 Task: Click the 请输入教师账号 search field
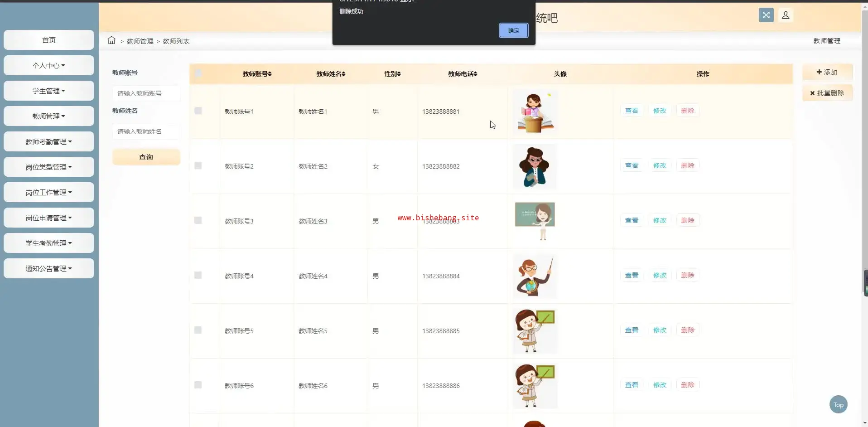[146, 93]
